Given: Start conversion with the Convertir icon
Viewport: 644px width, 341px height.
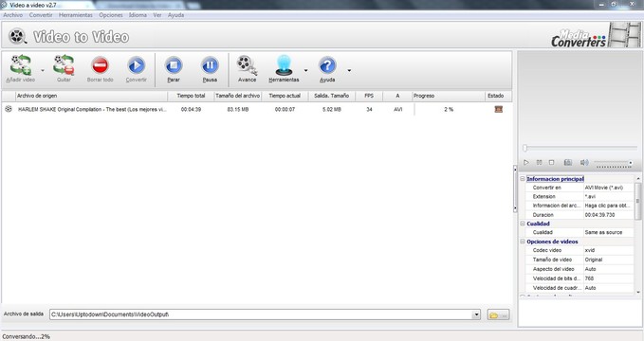Looking at the screenshot, I should tap(136, 64).
